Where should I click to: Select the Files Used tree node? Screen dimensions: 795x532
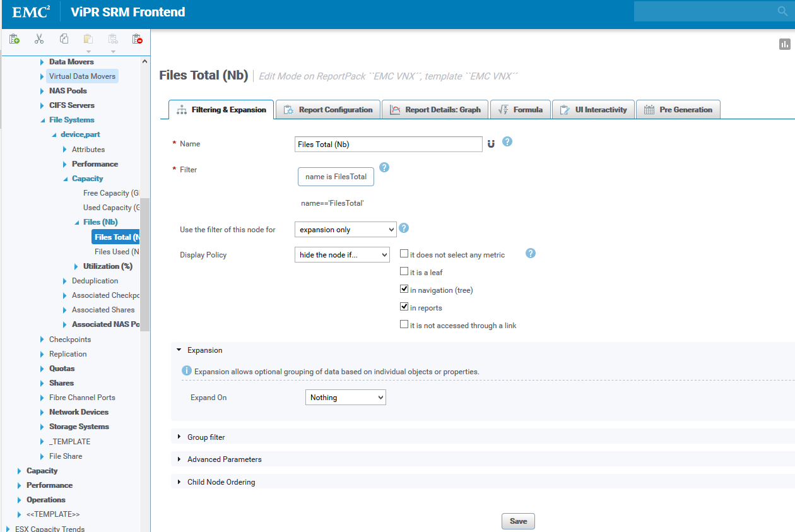(117, 252)
